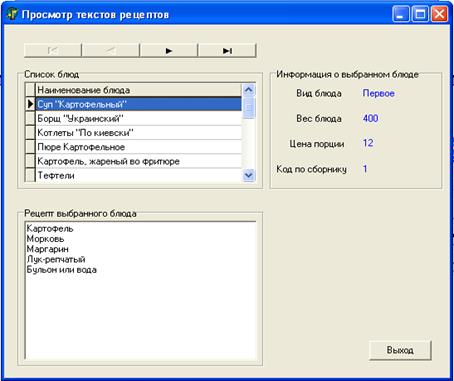Image resolution: width=454 pixels, height=381 pixels.
Task: Click the Лук-репчатый line in recipe
Action: pos(56,259)
